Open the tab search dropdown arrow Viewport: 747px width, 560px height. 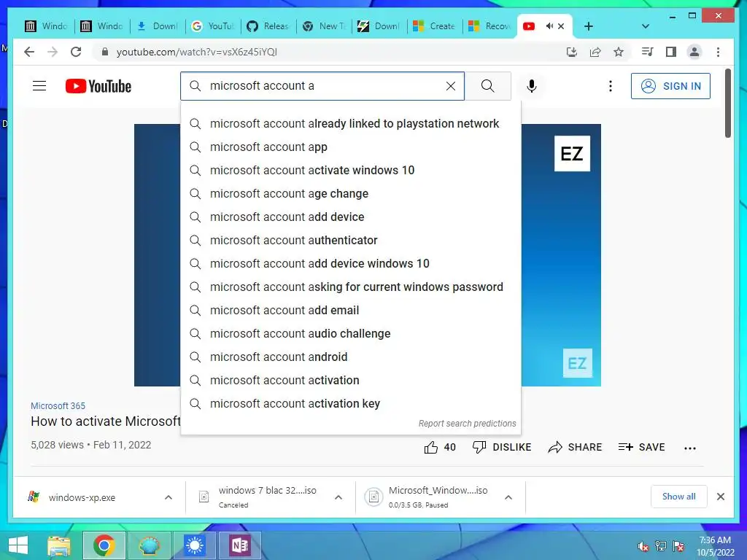pos(645,26)
